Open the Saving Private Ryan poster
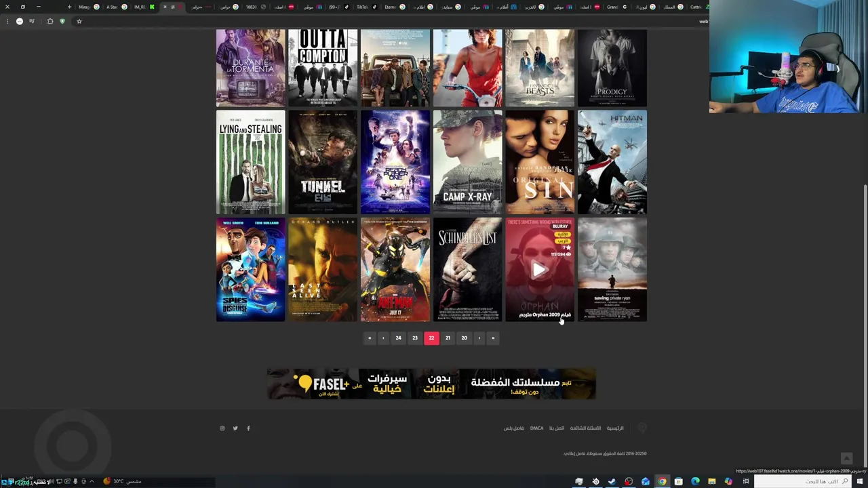This screenshot has height=488, width=868. pyautogui.click(x=612, y=269)
